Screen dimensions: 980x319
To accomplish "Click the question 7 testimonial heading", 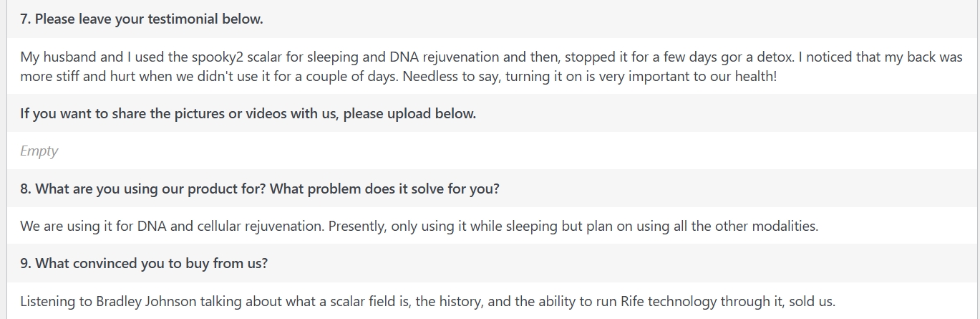I will 141,19.
